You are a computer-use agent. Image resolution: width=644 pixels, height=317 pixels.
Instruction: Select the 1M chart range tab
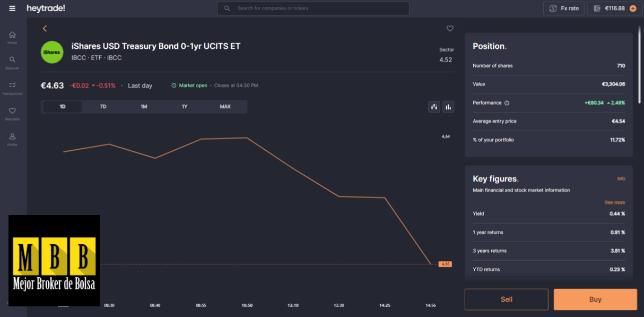coord(144,107)
